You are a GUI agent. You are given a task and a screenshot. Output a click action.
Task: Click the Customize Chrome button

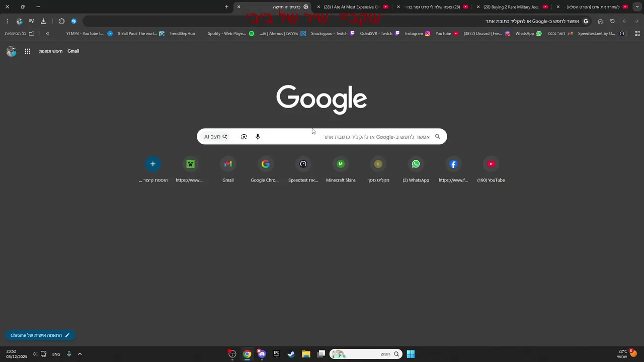point(40,335)
